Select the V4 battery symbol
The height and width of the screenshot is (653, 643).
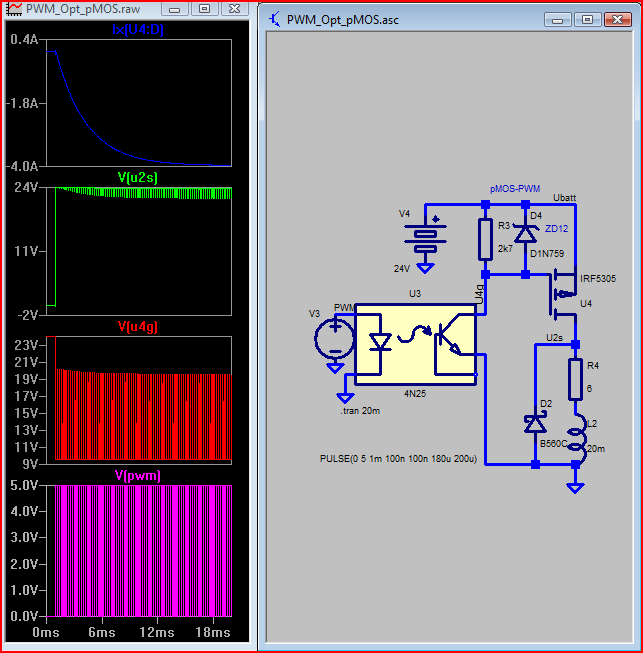(425, 237)
